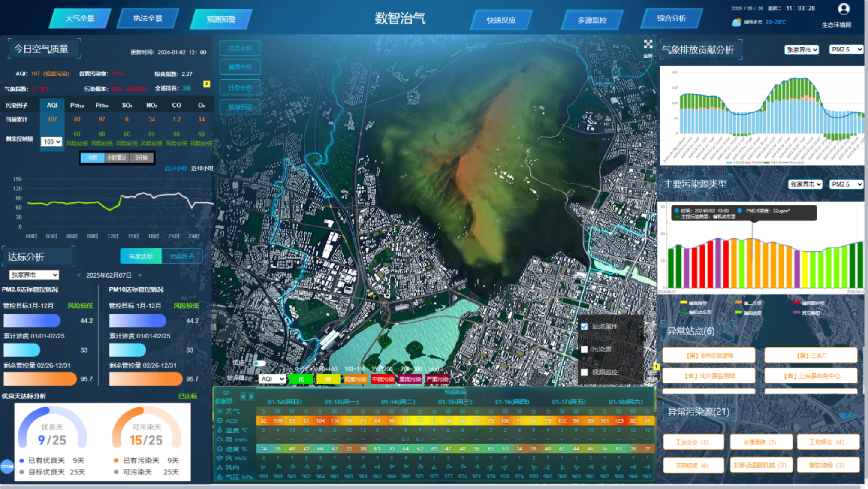Viewport: 868px width, 489px height.
Task: Click the 天气 weather row sun icon
Action: [220, 411]
